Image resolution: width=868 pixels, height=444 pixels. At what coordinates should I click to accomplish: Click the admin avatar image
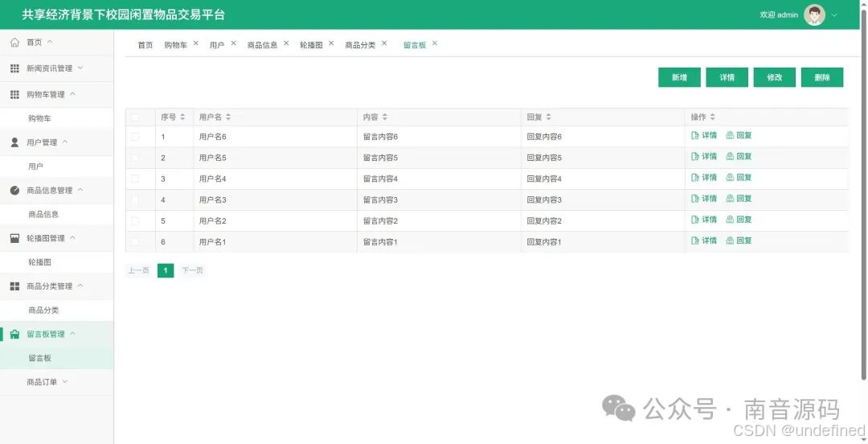pos(814,15)
